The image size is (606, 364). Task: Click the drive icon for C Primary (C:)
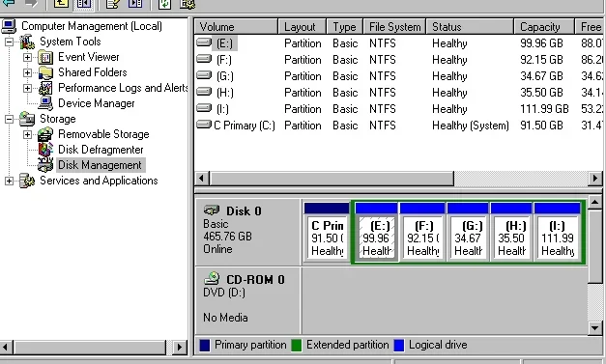[204, 125]
